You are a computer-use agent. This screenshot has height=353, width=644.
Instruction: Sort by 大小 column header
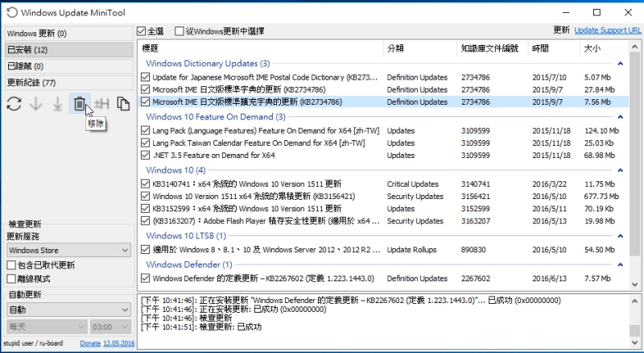(604, 48)
